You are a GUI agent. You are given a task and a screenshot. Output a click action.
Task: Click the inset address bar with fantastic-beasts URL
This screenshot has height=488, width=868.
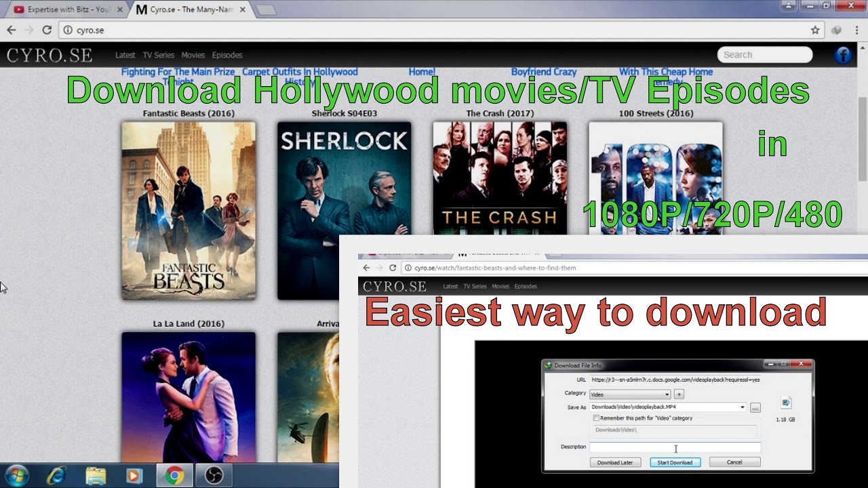pos(634,268)
